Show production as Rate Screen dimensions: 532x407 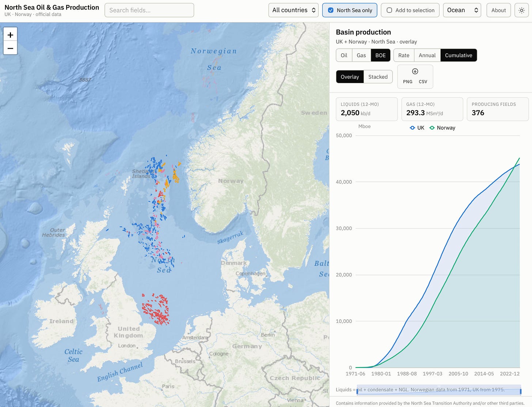tap(404, 55)
